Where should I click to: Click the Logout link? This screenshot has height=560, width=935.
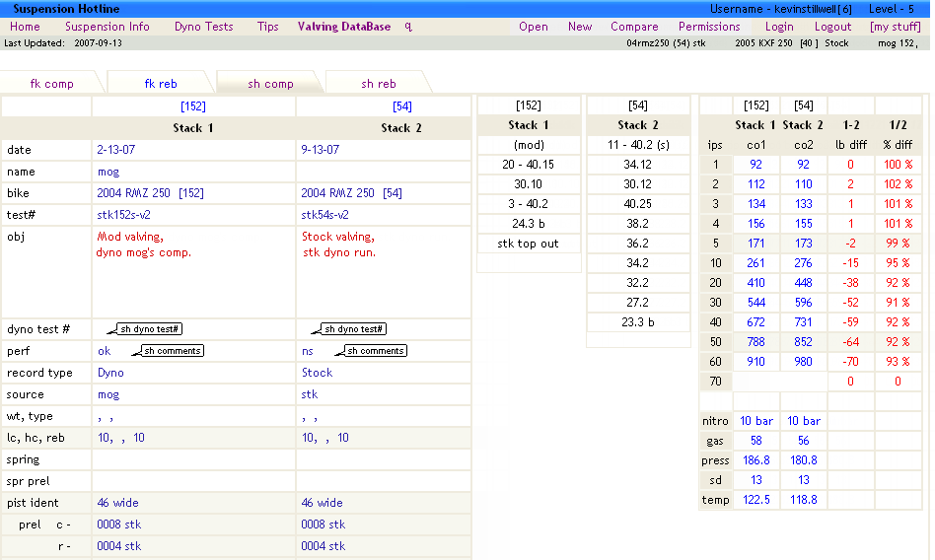coord(832,27)
